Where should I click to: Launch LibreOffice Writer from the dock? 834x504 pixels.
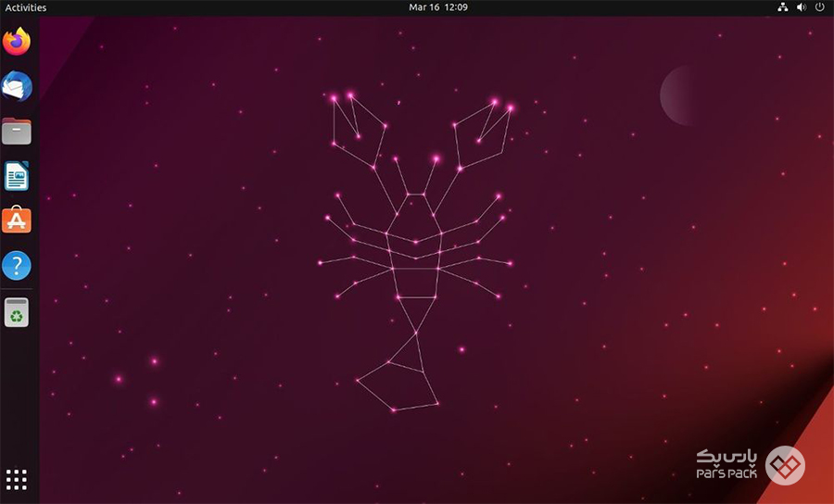tap(17, 176)
